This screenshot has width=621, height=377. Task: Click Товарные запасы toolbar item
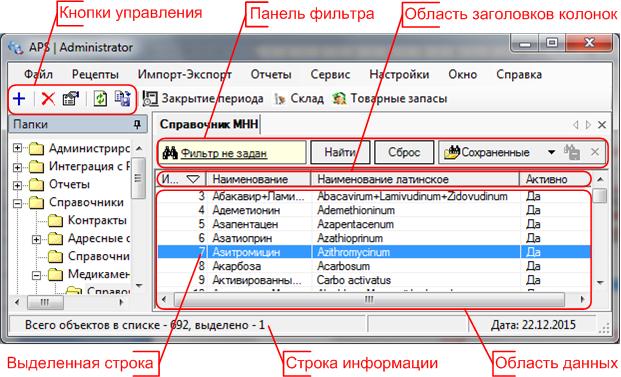pos(390,99)
